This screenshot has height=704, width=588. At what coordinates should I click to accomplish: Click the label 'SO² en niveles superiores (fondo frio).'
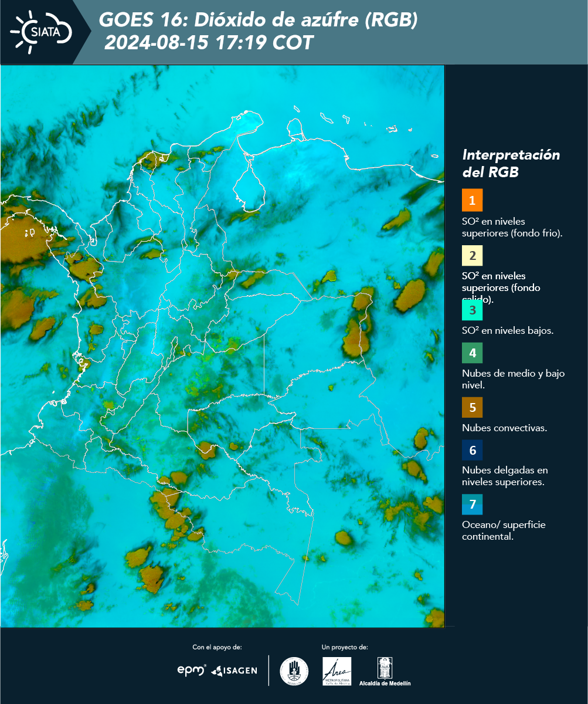tap(512, 227)
